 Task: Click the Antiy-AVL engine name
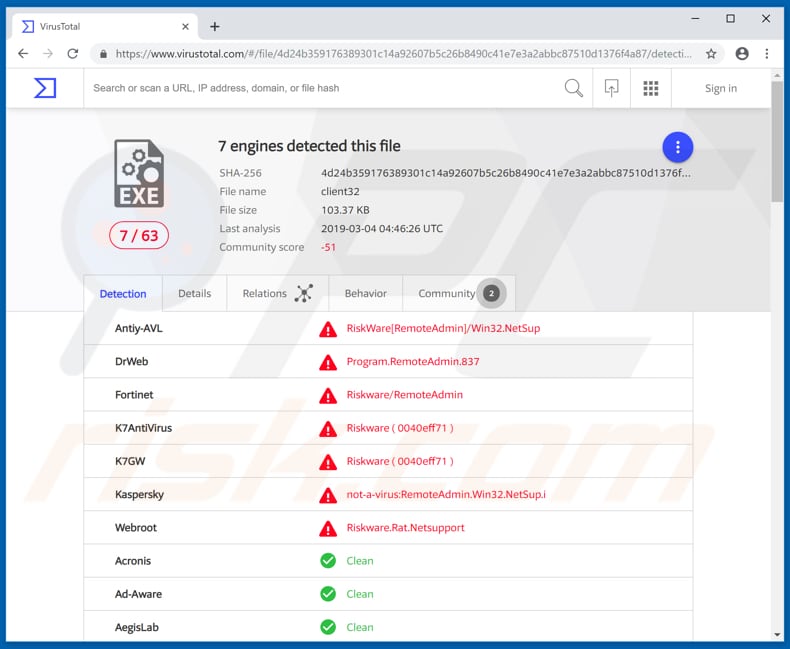(x=139, y=329)
